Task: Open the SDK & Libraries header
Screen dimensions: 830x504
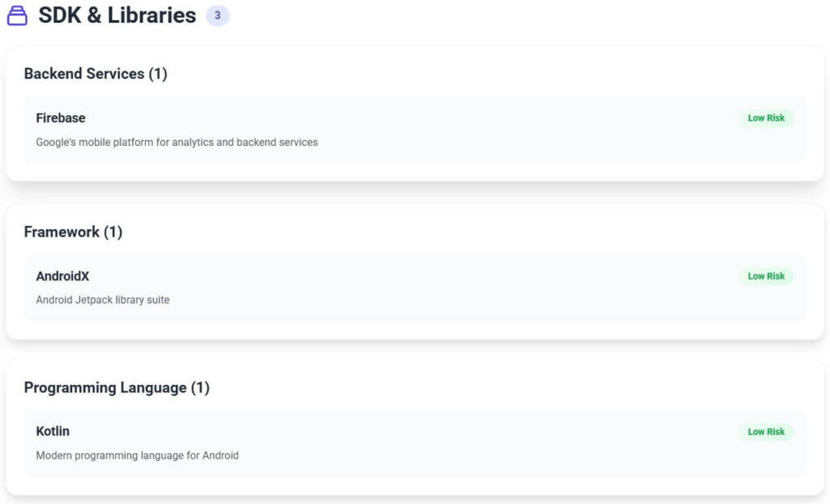Action: pos(116,15)
